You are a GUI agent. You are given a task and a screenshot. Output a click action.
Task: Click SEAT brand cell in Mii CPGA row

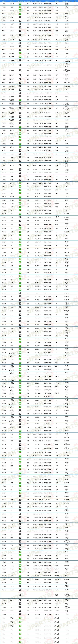(4, 187)
